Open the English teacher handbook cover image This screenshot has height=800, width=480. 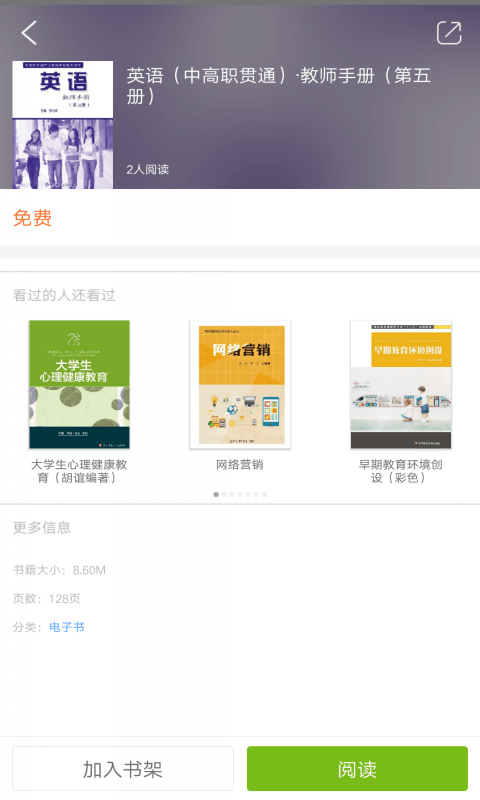pos(63,125)
